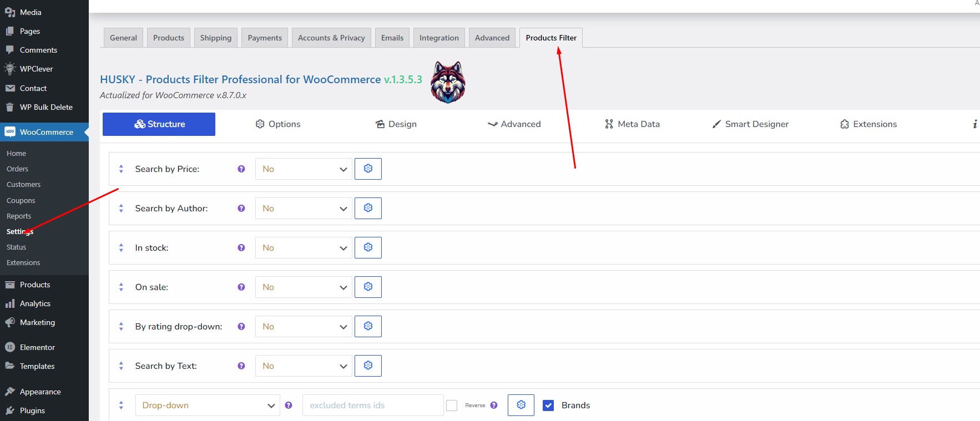Open settings gear for Search by Price
This screenshot has width=980, height=421.
click(x=368, y=169)
